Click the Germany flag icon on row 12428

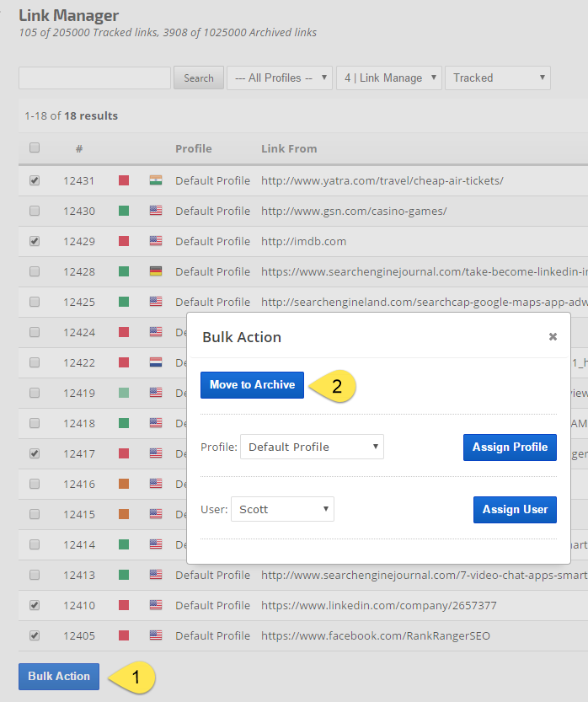(x=156, y=271)
